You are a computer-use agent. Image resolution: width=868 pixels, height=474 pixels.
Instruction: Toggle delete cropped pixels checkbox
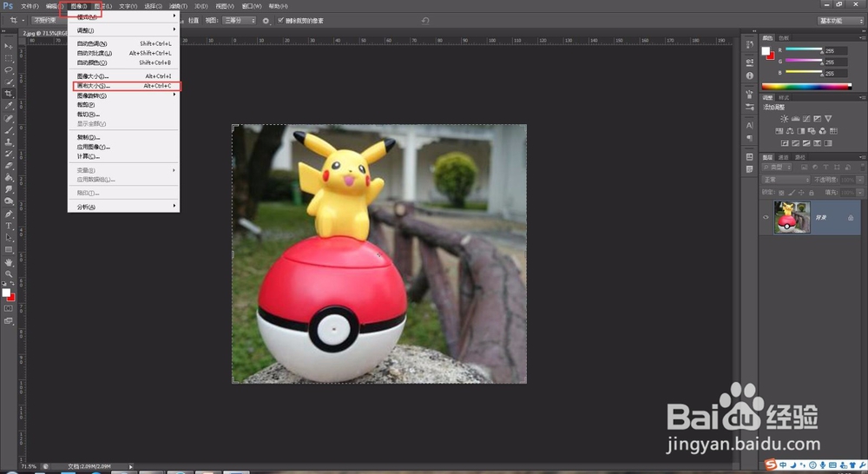(280, 21)
